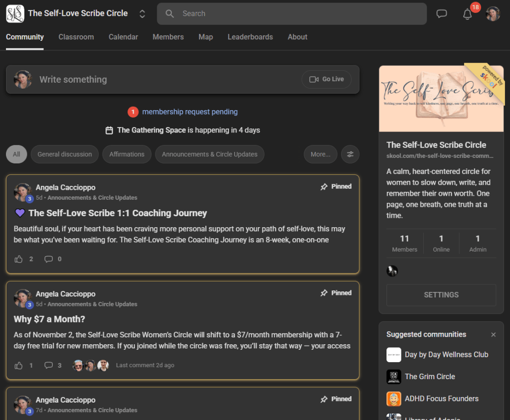Open the Leaderboards tab
510x420 pixels.
pos(250,37)
